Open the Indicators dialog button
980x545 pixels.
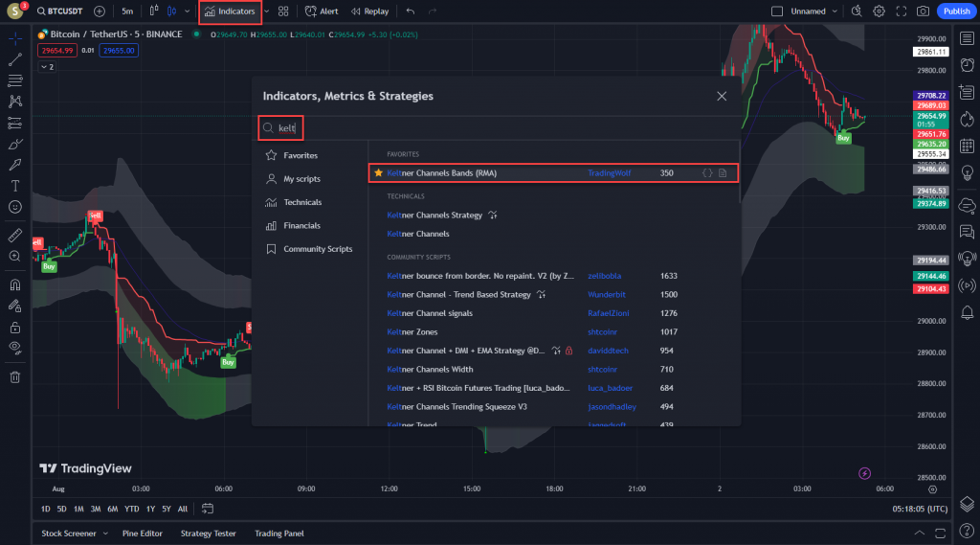tap(230, 11)
